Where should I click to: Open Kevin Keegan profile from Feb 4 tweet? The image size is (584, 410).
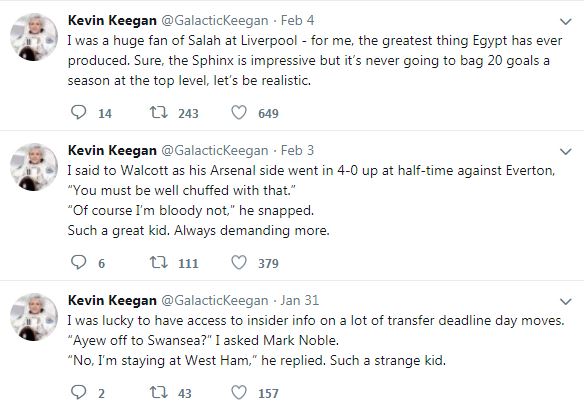click(112, 20)
